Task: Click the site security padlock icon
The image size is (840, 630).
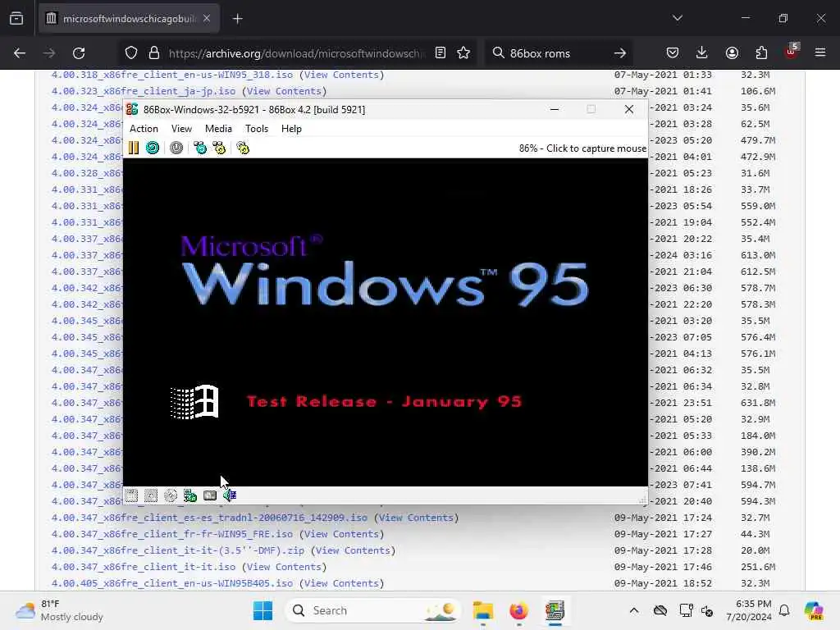Action: point(154,53)
